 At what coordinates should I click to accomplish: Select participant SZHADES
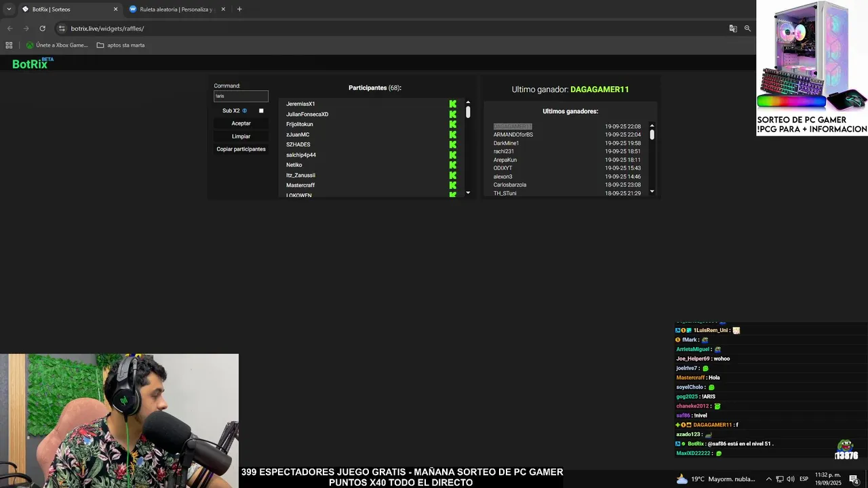point(298,144)
